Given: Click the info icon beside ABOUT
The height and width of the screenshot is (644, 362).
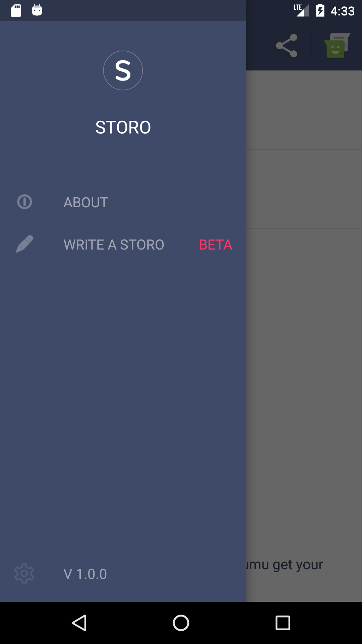Looking at the screenshot, I should click(x=25, y=202).
